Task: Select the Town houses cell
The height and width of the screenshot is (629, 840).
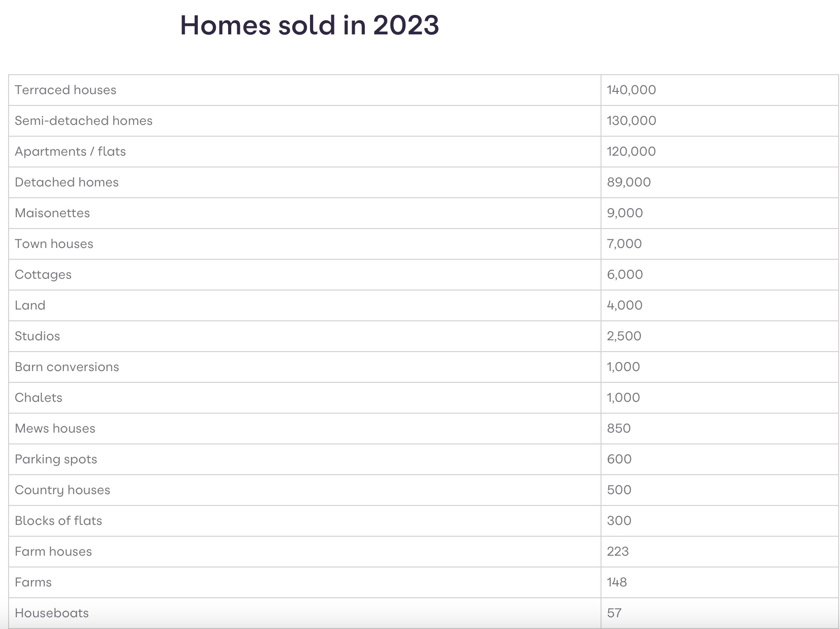Action: click(54, 244)
